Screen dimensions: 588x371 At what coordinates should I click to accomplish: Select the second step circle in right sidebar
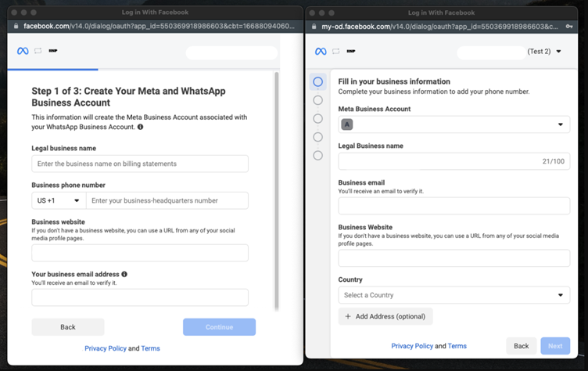coord(317,100)
